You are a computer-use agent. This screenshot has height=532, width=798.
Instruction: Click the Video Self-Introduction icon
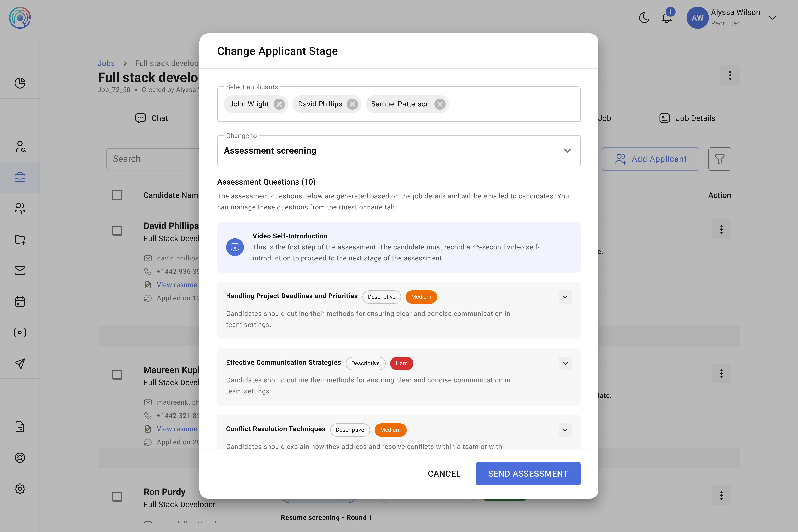coord(235,247)
